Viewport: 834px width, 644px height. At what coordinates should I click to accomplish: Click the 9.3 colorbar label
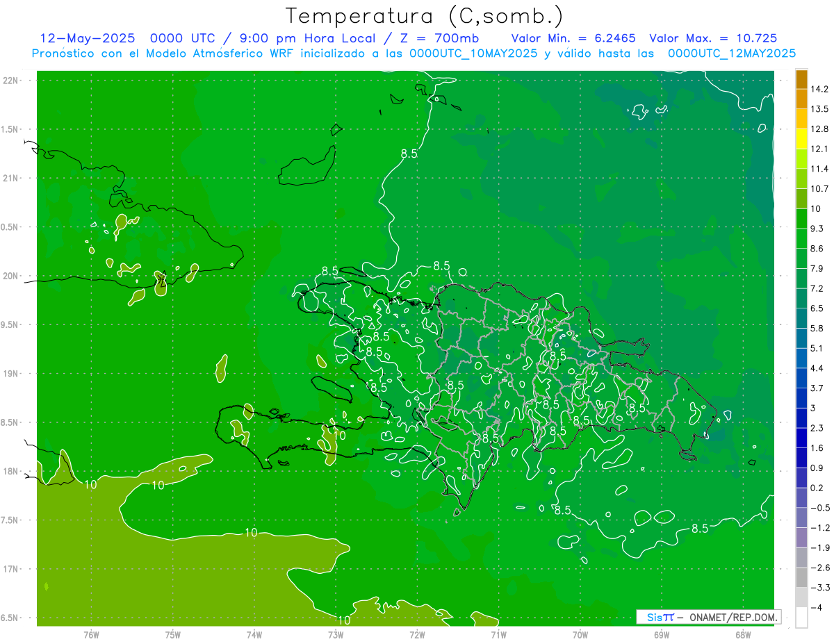pos(817,229)
